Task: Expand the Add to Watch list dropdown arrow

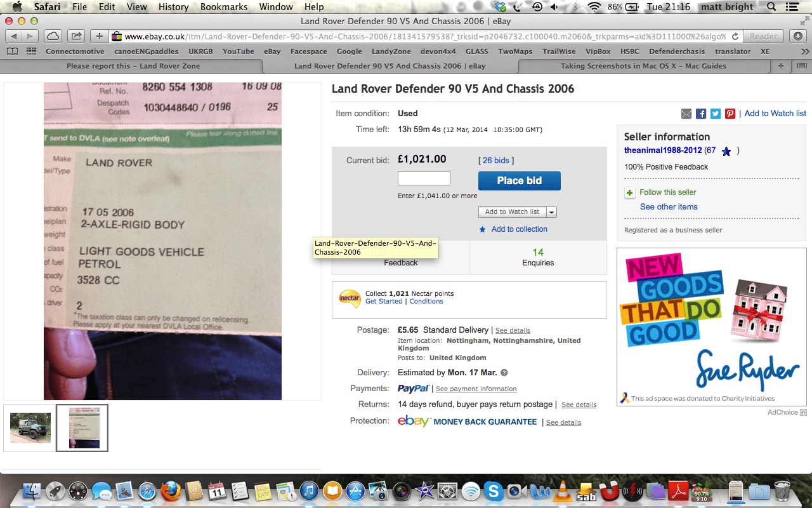Action: coord(551,212)
